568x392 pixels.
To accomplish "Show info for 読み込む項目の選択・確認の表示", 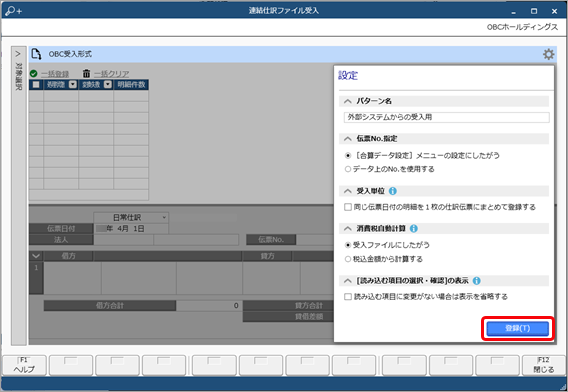I will [x=477, y=281].
